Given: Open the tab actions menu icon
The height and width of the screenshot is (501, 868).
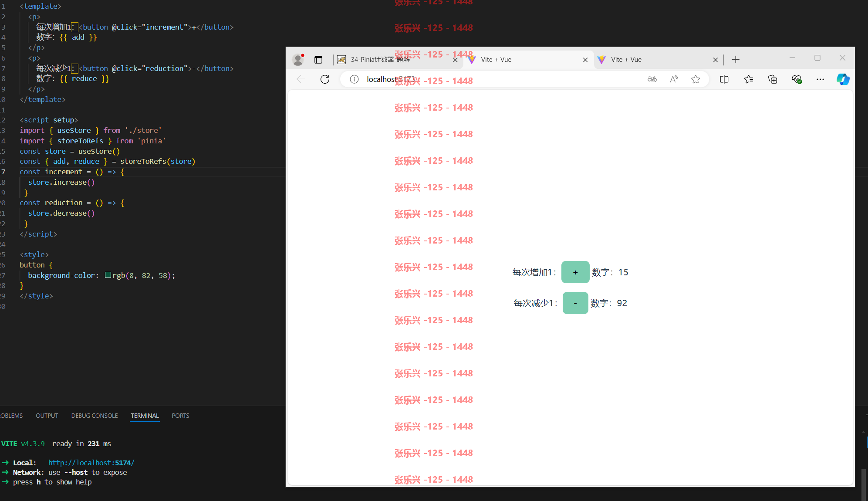Looking at the screenshot, I should click(318, 60).
